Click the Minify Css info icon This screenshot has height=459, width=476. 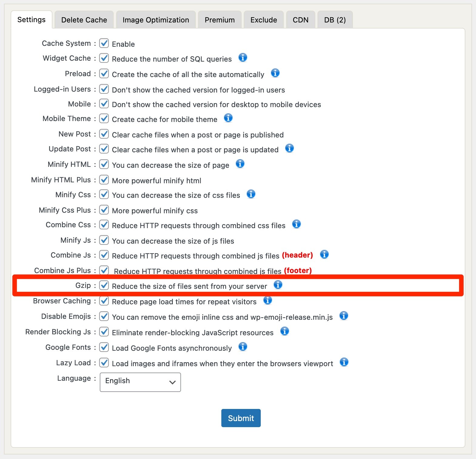[x=251, y=194]
